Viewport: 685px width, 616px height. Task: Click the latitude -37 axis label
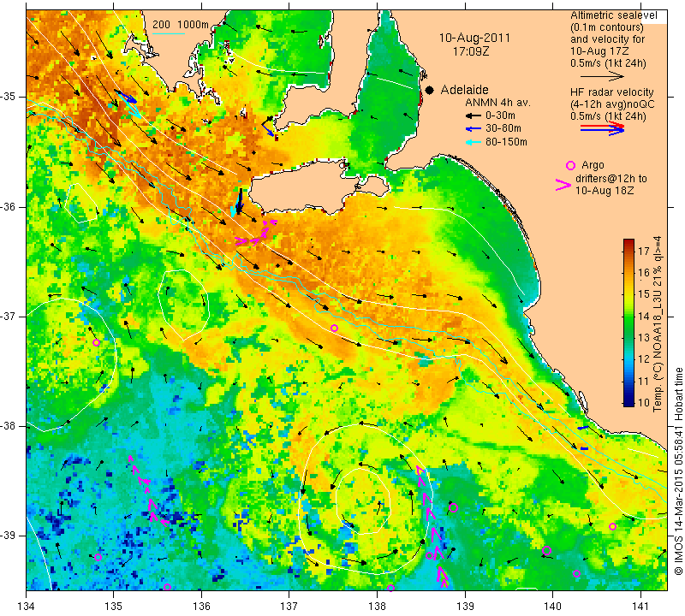tap(9, 316)
